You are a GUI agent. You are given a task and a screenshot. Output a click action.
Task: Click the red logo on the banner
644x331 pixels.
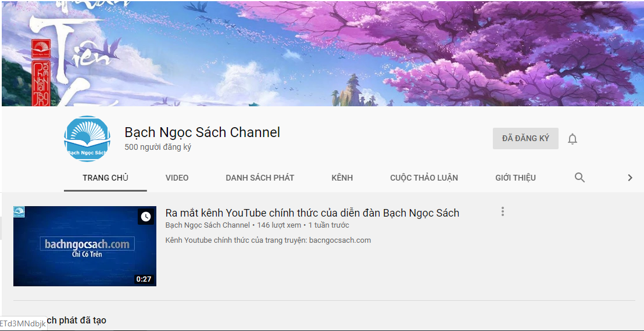click(41, 49)
